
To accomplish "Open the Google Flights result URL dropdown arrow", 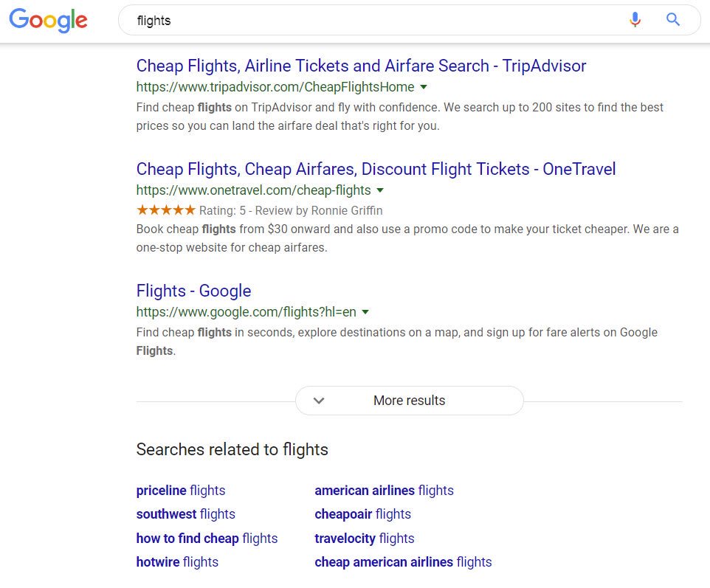I will 365,312.
